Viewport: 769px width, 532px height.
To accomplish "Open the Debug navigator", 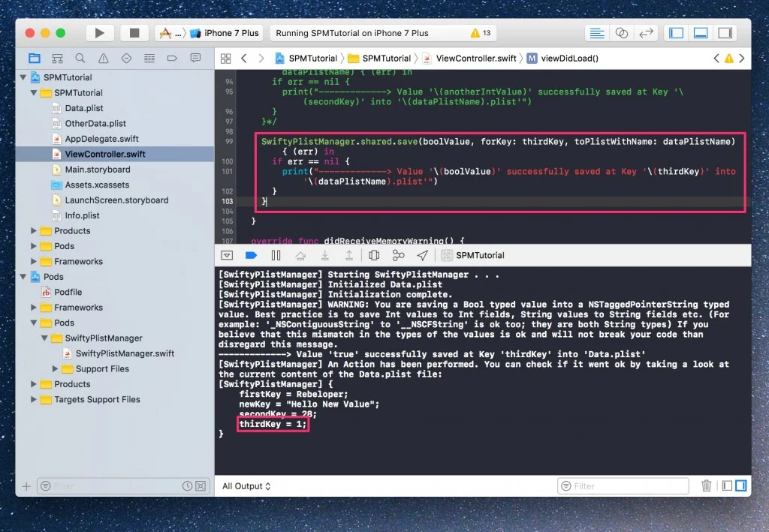I will point(149,59).
